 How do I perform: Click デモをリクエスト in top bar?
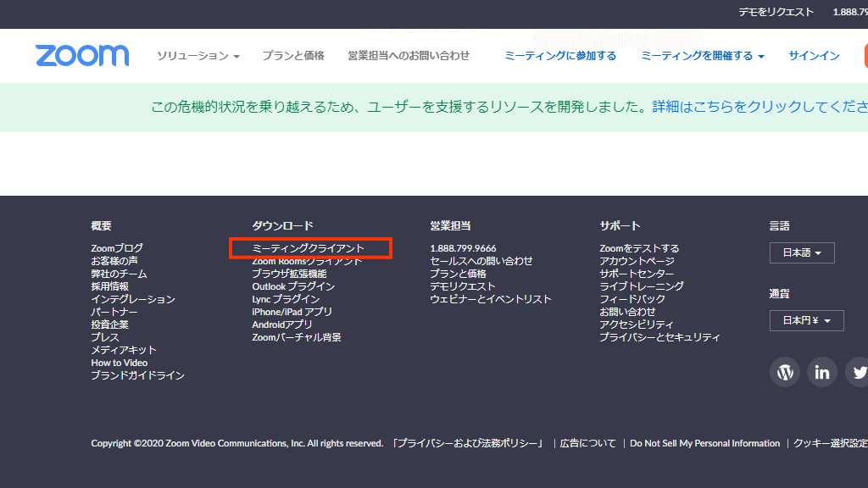pyautogui.click(x=776, y=12)
